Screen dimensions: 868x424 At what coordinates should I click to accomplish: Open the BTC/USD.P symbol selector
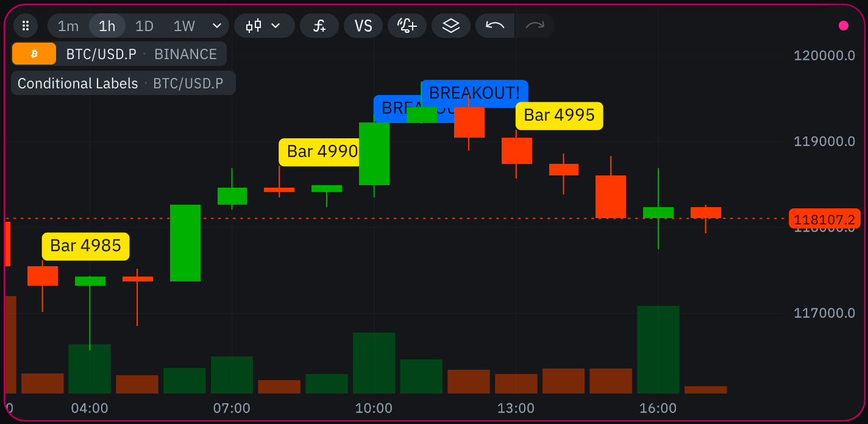[101, 54]
